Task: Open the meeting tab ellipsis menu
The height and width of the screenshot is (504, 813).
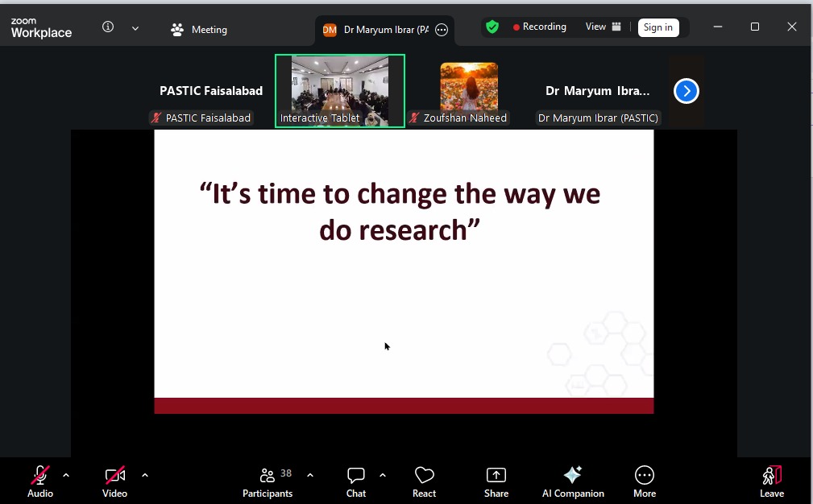Action: click(x=441, y=29)
